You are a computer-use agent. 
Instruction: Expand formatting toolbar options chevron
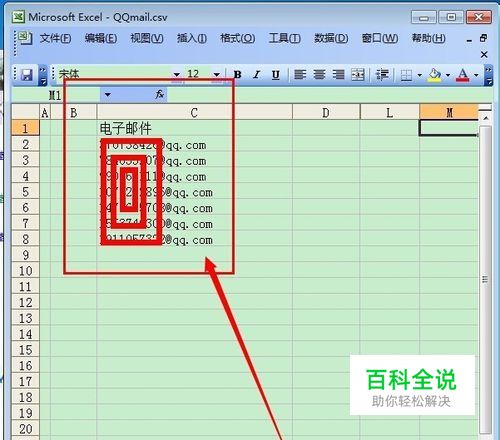coord(488,76)
